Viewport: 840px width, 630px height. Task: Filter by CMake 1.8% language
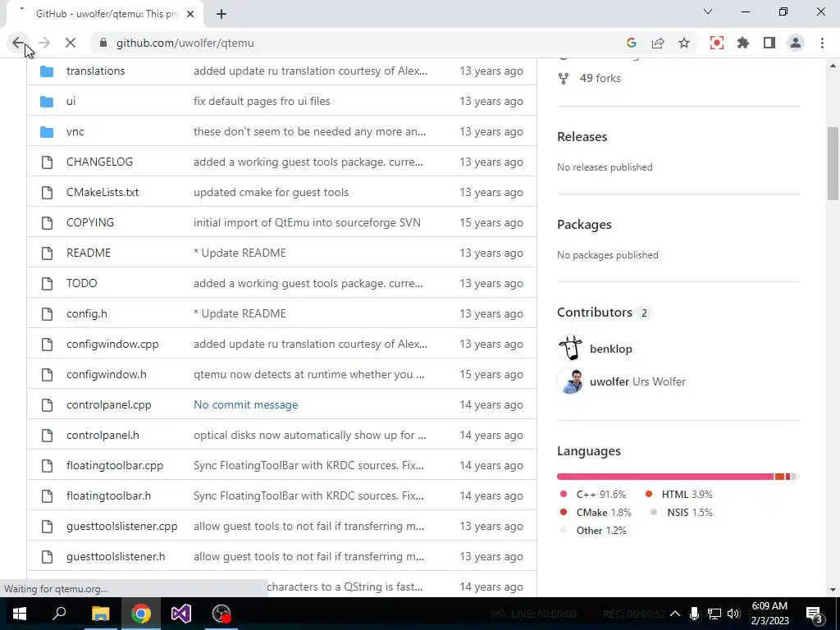(x=596, y=513)
